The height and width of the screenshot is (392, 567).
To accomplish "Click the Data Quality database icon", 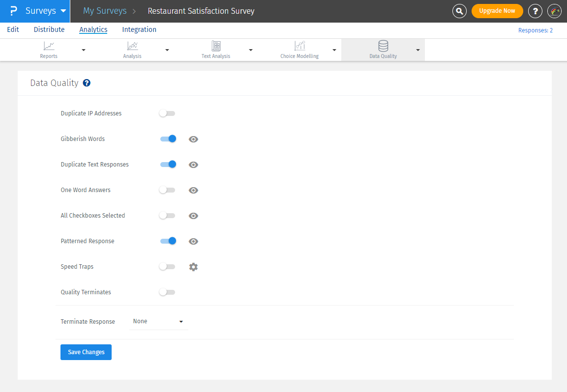I will coord(383,46).
